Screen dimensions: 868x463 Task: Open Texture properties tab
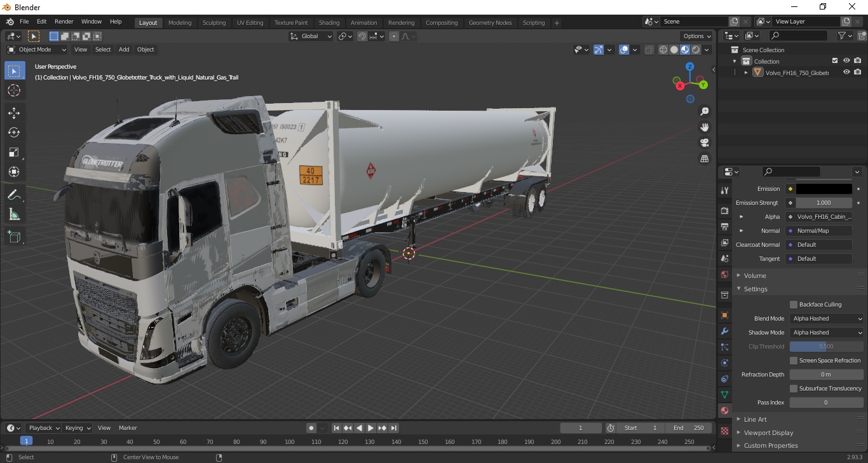[724, 431]
